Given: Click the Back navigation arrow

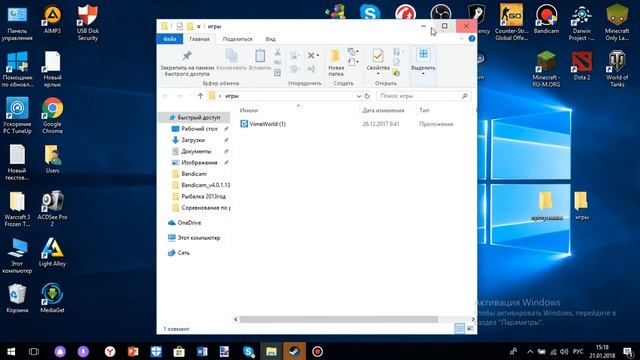Looking at the screenshot, I should pyautogui.click(x=166, y=96).
